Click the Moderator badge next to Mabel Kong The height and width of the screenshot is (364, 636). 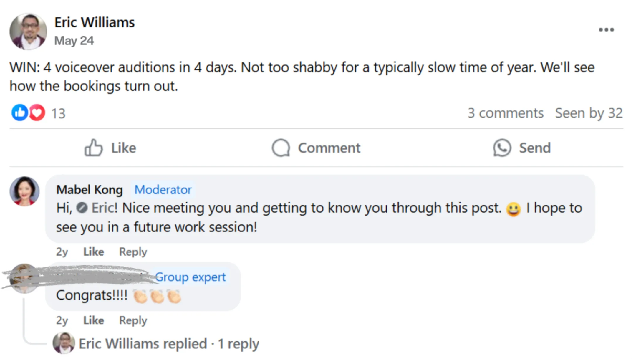[x=163, y=190]
